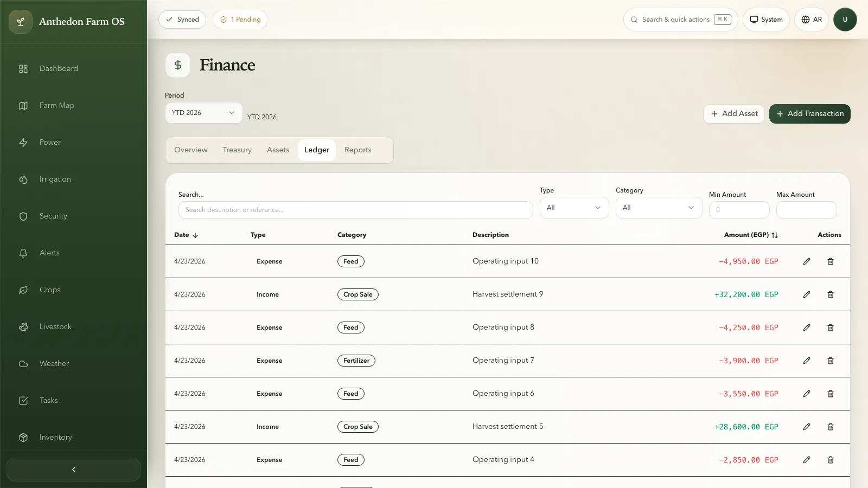Toggle the System theme button
This screenshot has height=488, width=868.
point(766,20)
